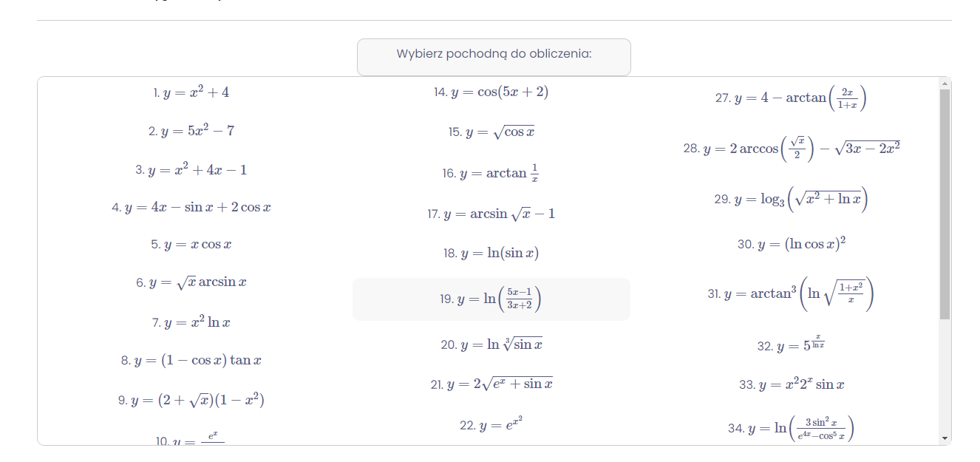This screenshot has height=462, width=980.
Task: Choose exercise 15, square root of cos x
Action: point(491,131)
